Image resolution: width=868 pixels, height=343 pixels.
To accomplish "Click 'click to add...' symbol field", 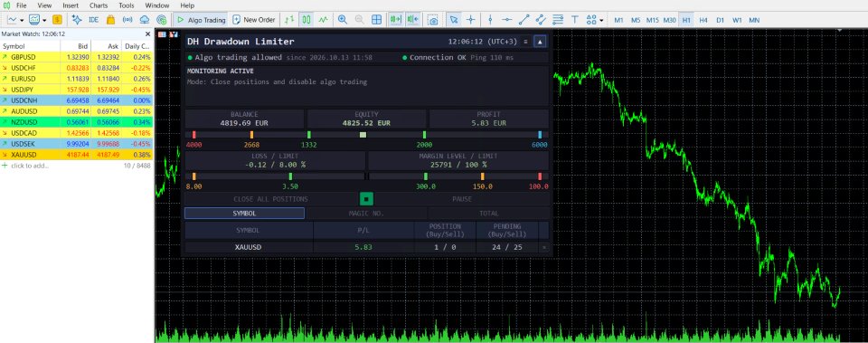I will 30,166.
